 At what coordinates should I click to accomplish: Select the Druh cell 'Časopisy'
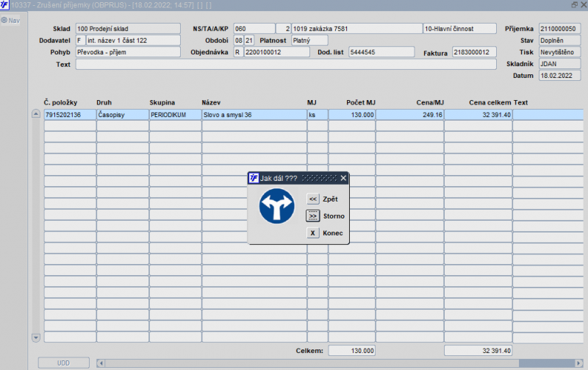tap(123, 115)
